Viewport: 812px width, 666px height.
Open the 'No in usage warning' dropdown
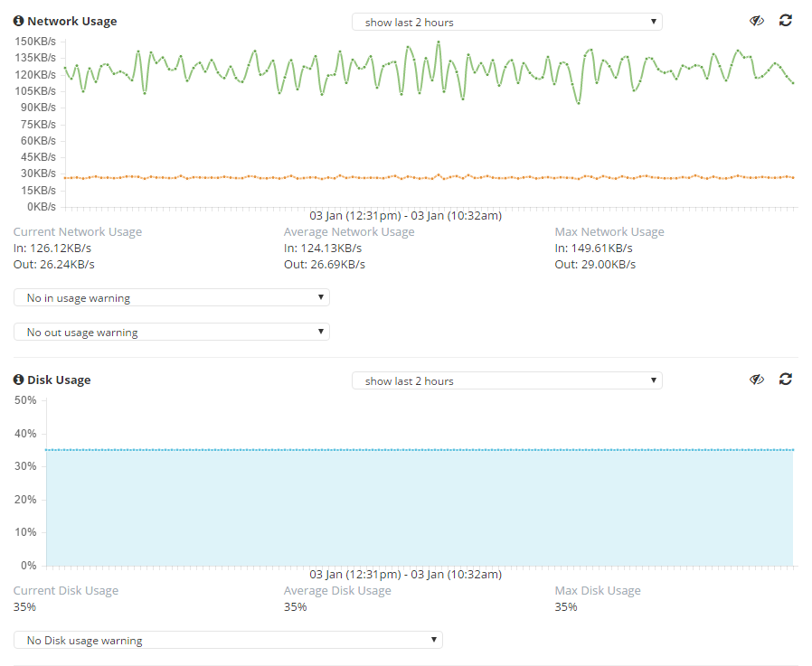pyautogui.click(x=172, y=297)
